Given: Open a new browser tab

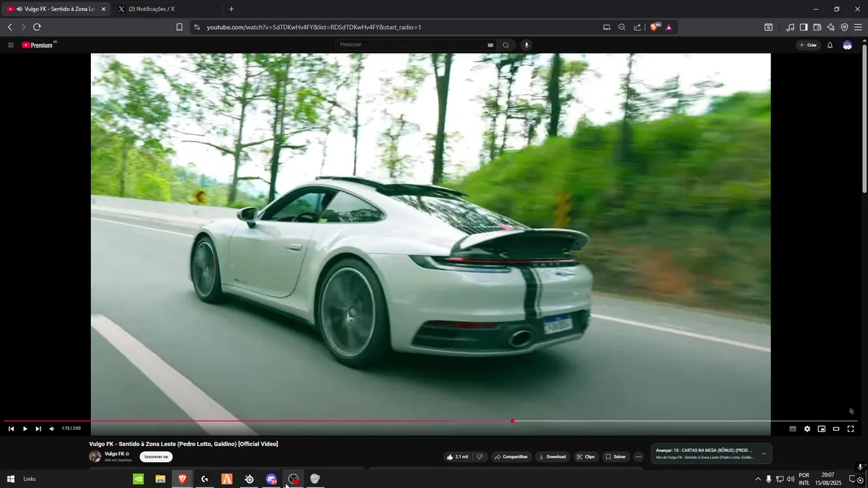Looking at the screenshot, I should [231, 9].
